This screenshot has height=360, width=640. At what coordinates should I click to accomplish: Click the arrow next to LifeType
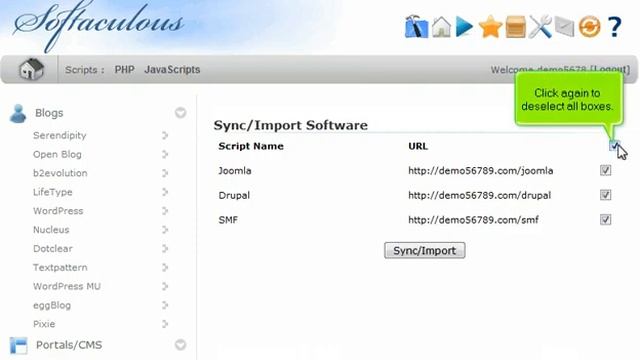coord(165,192)
